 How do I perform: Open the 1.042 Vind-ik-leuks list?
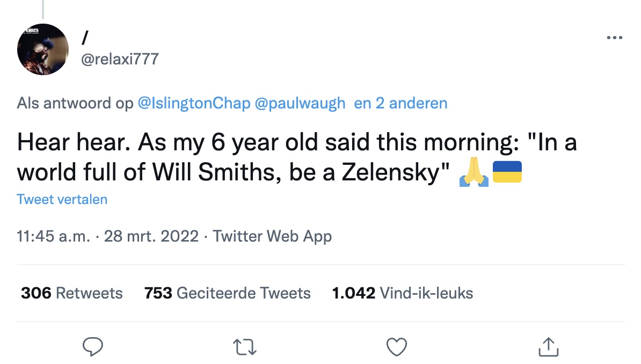click(403, 293)
